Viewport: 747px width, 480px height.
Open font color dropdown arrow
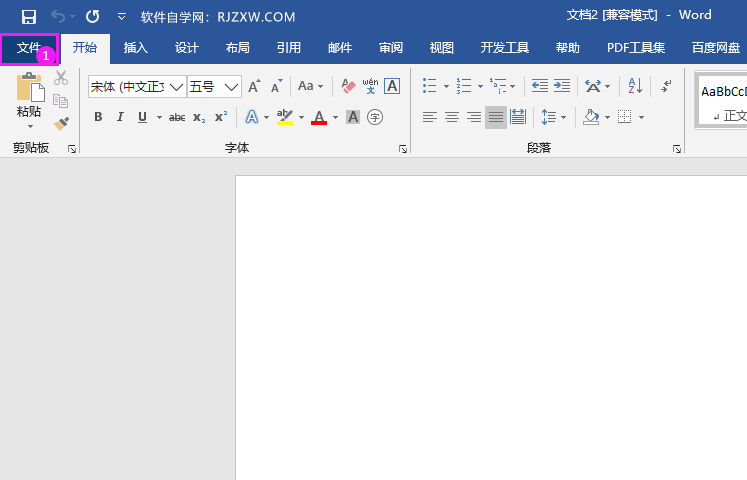(335, 117)
